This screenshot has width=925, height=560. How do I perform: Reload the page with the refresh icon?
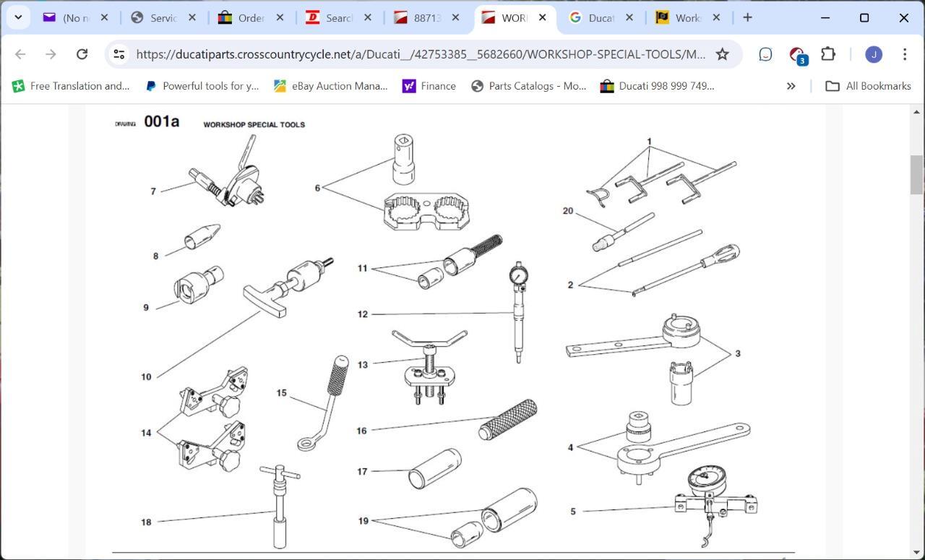82,54
